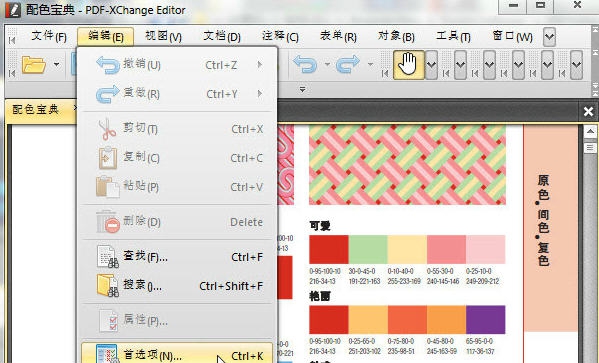Screen dimensions: 599x363
Task: Click the pale yellow 可爱 swatch
Action: click(407, 250)
